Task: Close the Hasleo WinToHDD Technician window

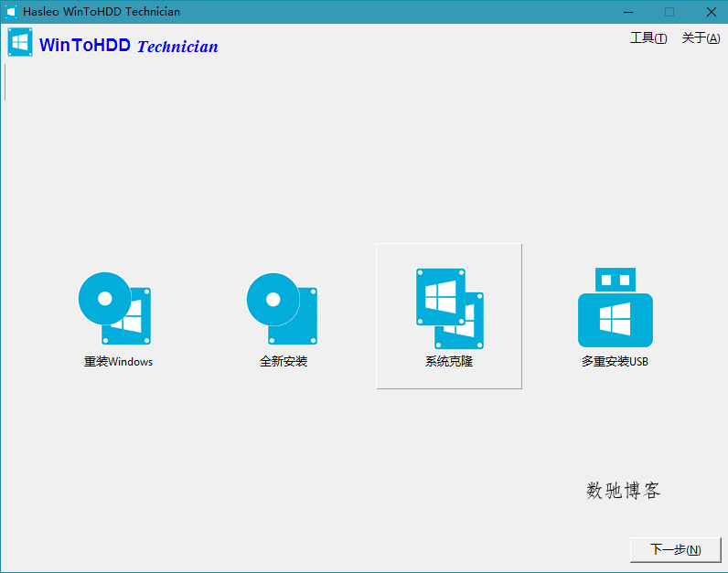Action: tap(712, 12)
